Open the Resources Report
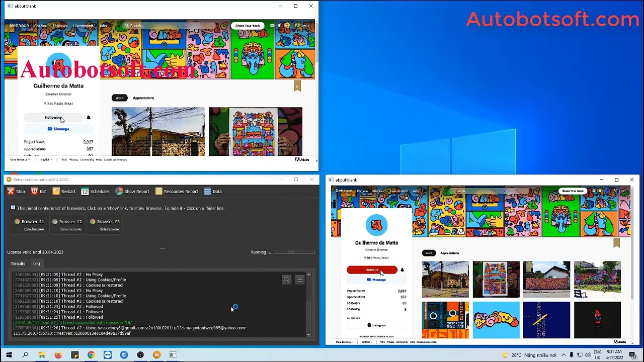The image size is (644, 362). (177, 192)
